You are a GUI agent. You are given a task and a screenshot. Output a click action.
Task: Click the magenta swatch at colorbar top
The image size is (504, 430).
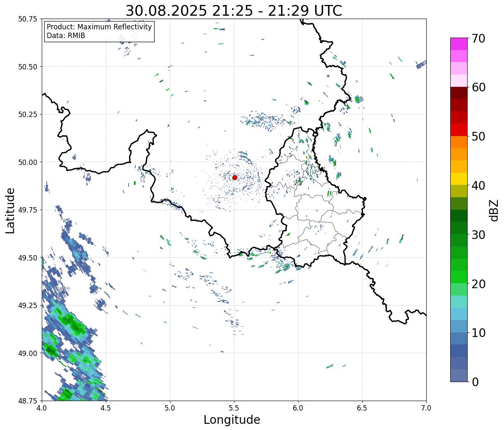pos(459,44)
